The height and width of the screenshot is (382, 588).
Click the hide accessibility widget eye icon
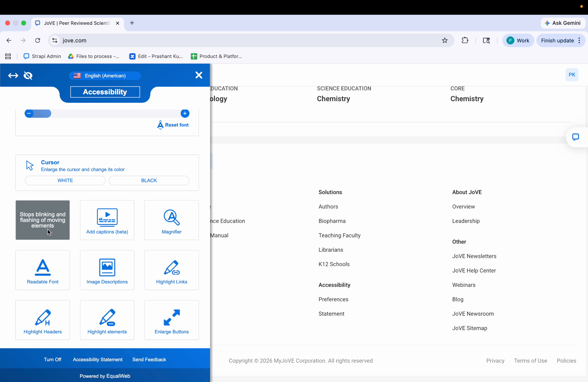(x=28, y=76)
